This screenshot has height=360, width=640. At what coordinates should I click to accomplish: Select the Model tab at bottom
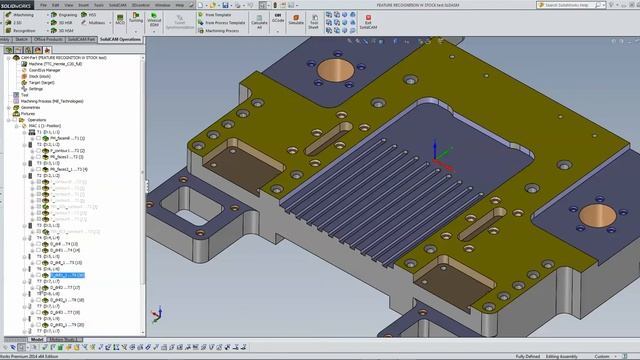pyautogui.click(x=37, y=340)
